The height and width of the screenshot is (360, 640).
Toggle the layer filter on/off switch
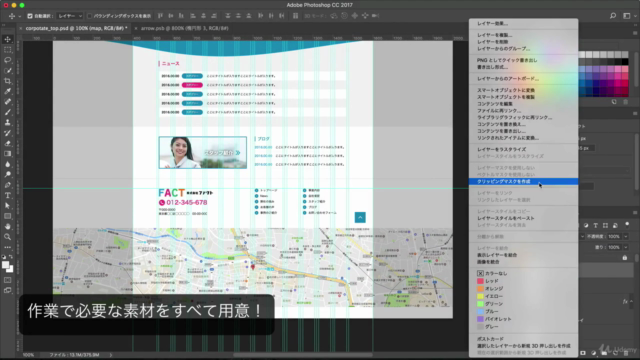pyautogui.click(x=627, y=224)
